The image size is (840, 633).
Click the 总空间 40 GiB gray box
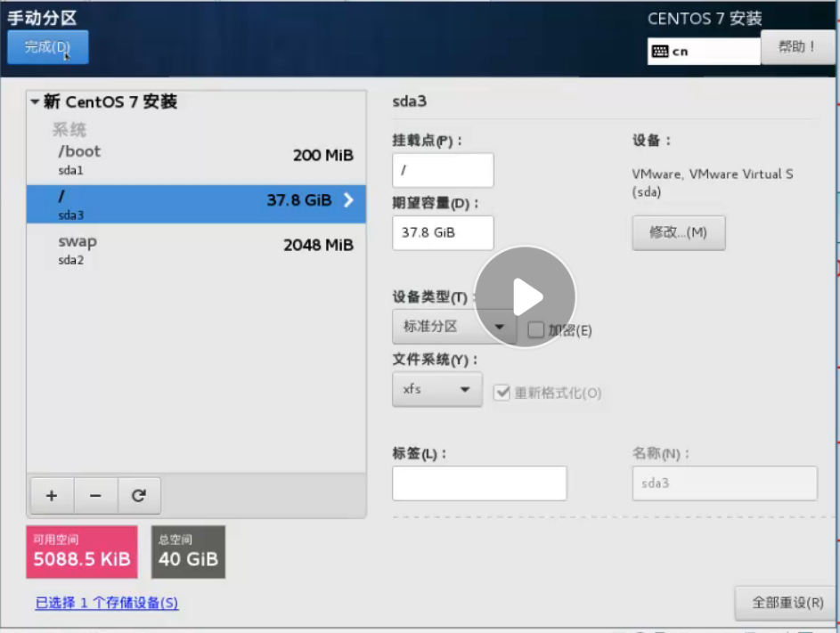(189, 552)
